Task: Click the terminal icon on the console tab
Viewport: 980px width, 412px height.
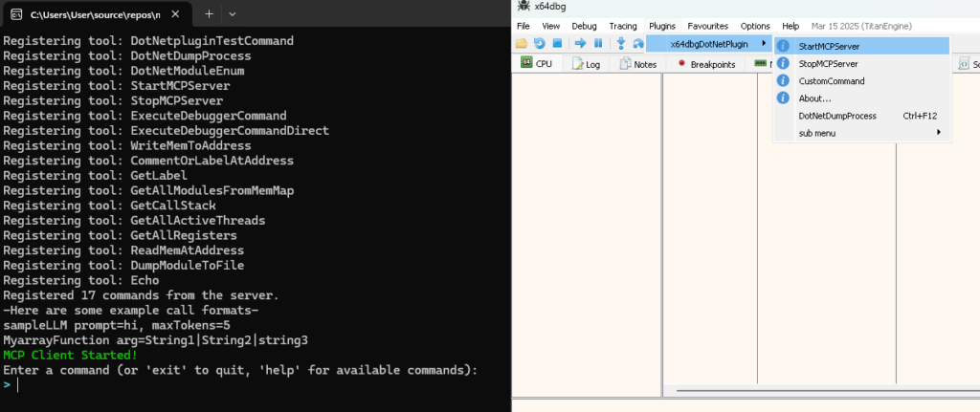Action: 17,13
